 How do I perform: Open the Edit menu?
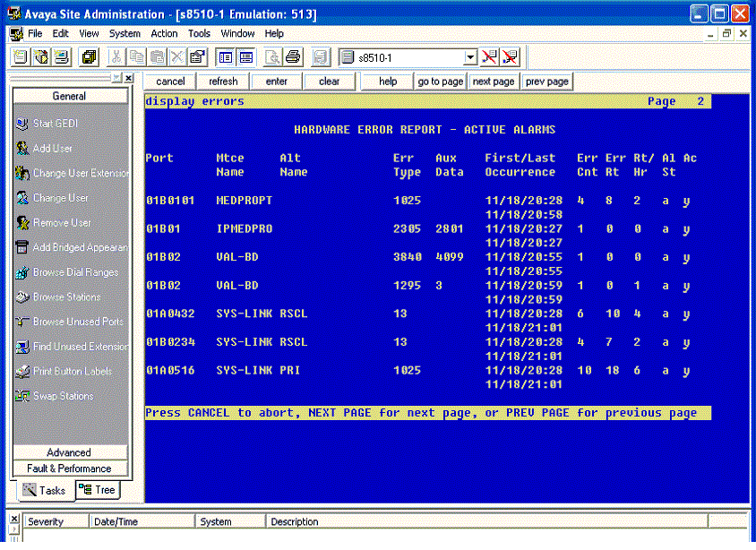coord(60,33)
